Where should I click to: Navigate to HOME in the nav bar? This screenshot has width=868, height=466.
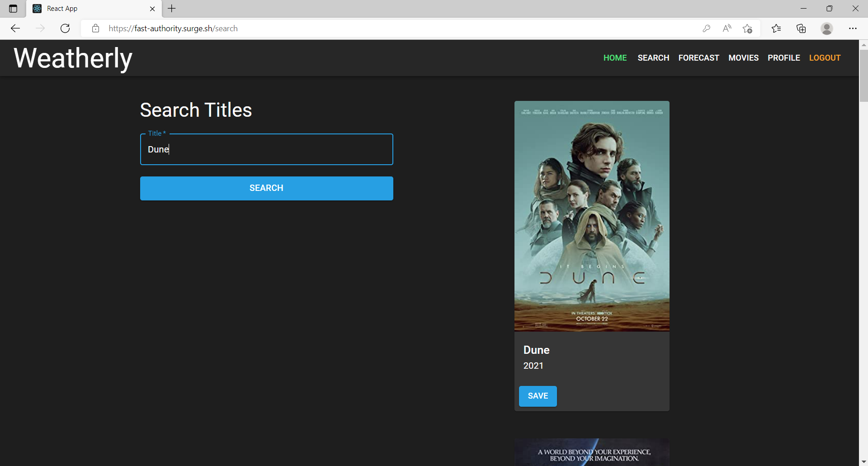pos(615,58)
